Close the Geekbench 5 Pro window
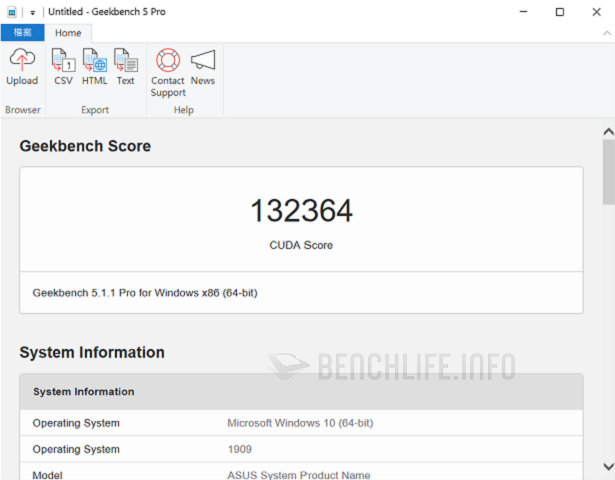This screenshot has height=480, width=615. (x=597, y=12)
